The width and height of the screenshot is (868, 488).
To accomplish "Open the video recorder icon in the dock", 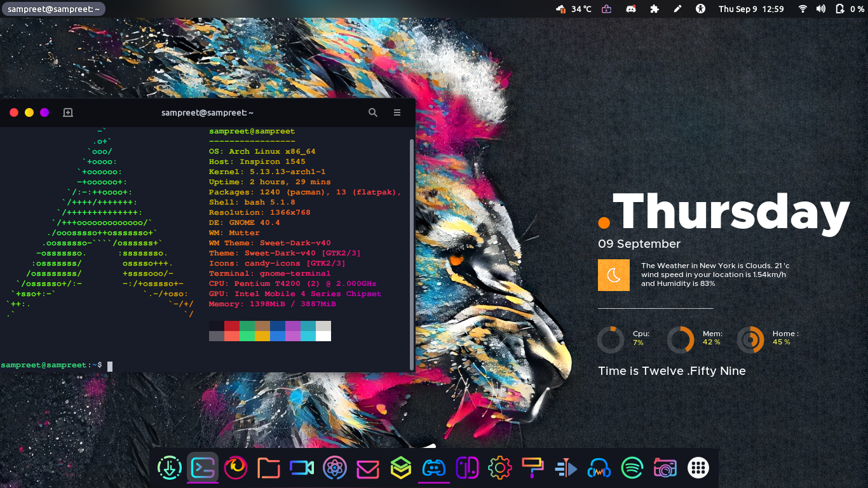I will (302, 467).
